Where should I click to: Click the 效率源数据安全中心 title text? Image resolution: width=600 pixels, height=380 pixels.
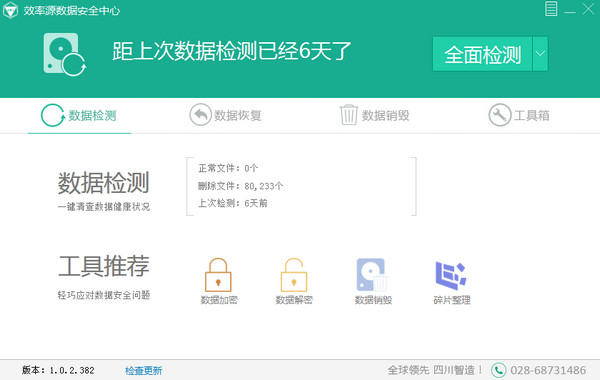[72, 10]
